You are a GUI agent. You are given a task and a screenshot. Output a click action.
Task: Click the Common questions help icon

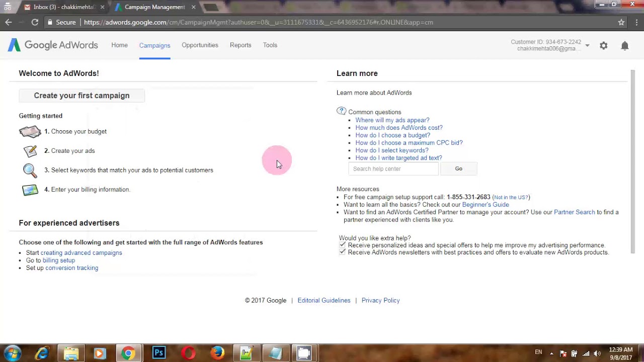pyautogui.click(x=342, y=111)
